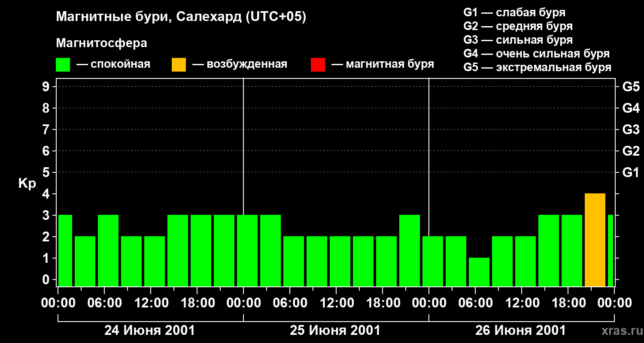Click the "— спокойная" legend label

coord(113,65)
